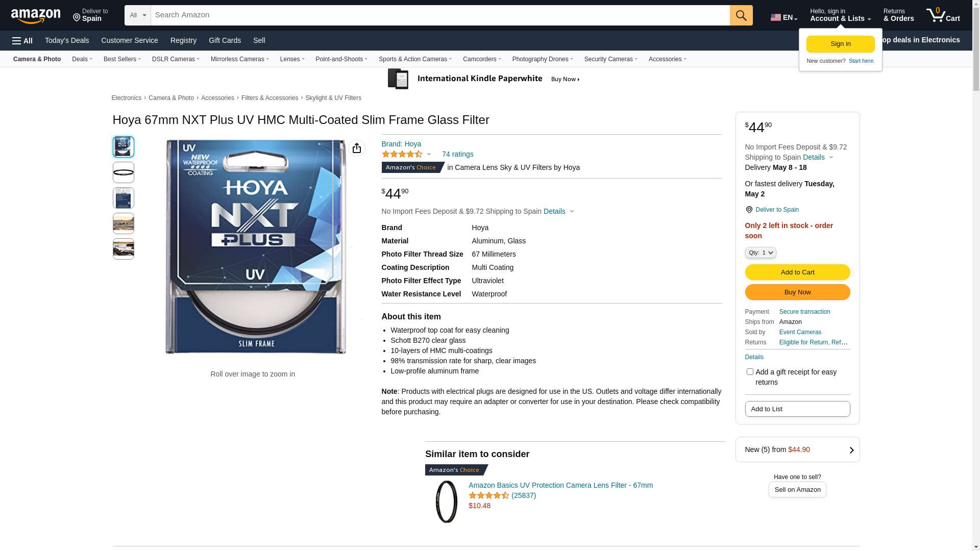Image resolution: width=980 pixels, height=551 pixels.
Task: Open the search category All dropdown
Action: (x=137, y=15)
